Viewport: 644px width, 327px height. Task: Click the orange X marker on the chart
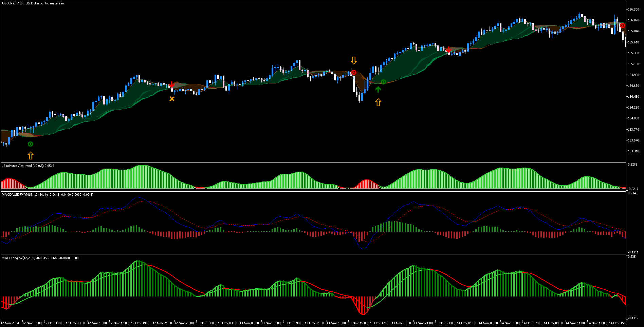click(172, 99)
